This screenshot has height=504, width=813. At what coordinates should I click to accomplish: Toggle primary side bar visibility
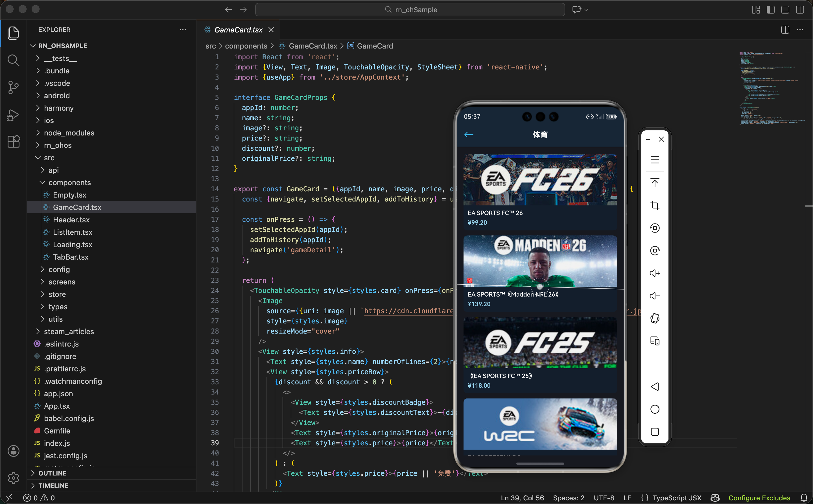click(771, 10)
